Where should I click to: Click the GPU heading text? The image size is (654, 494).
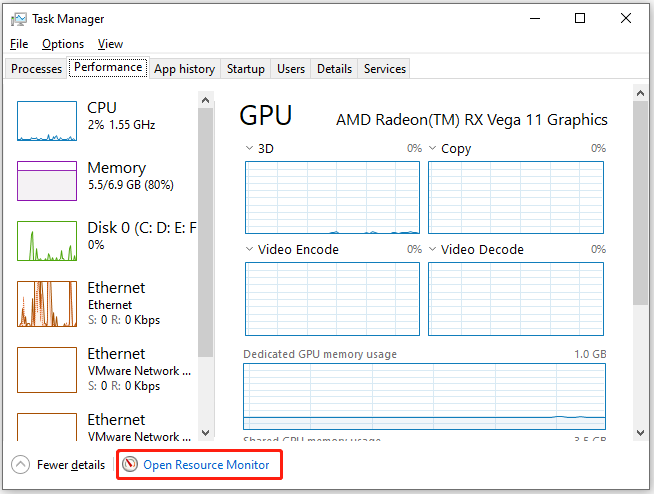click(266, 115)
